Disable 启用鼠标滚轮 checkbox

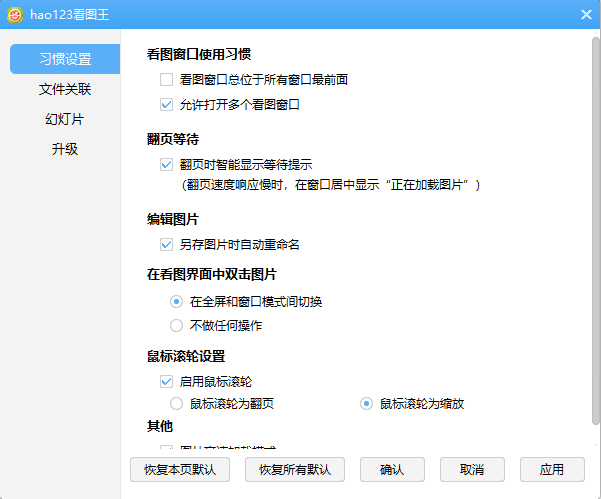pyautogui.click(x=166, y=382)
